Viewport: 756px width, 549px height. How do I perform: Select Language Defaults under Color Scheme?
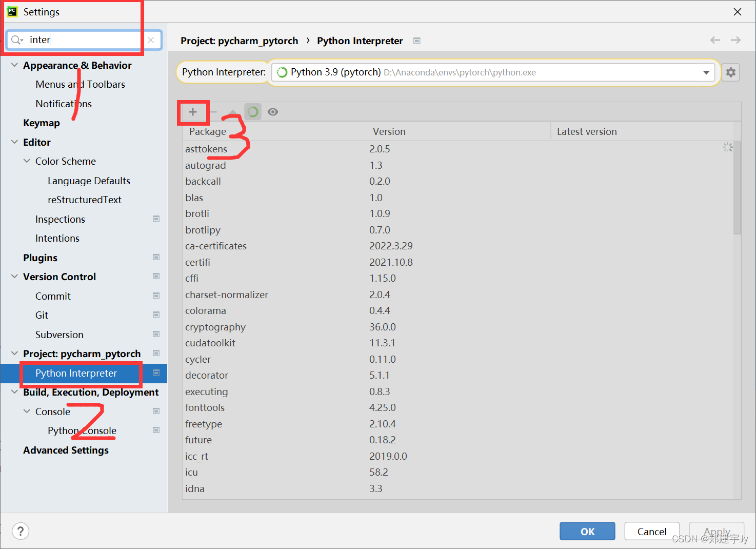coord(89,181)
